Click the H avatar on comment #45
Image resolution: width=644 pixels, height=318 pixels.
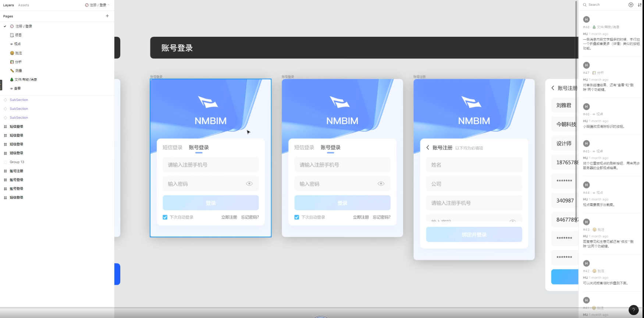coord(587,143)
